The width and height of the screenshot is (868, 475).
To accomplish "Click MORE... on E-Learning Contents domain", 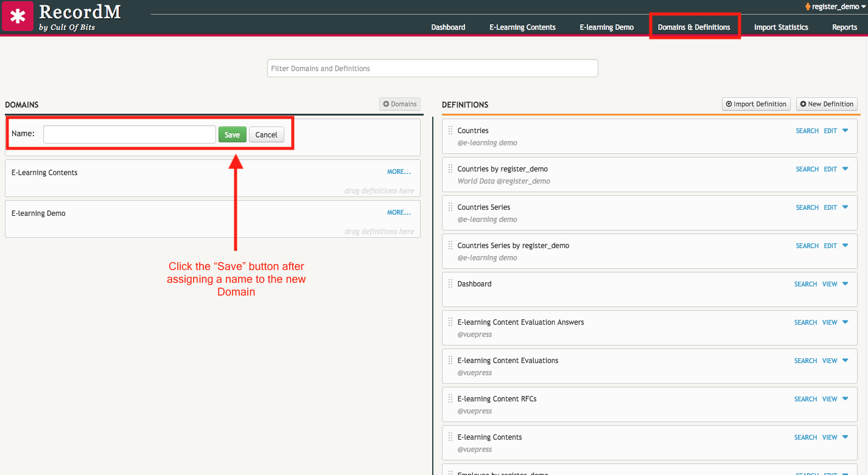I will point(399,172).
